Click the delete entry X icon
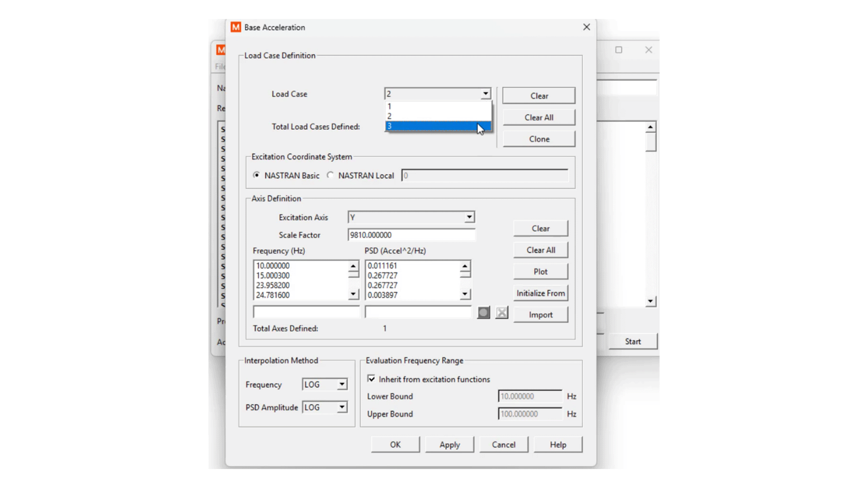 click(501, 312)
